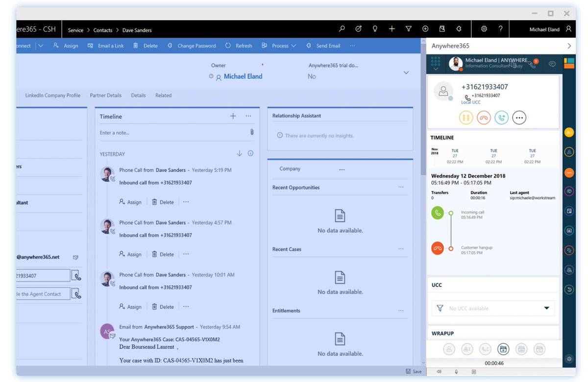
Task: Select the Add to Case wrapup icon
Action: pyautogui.click(x=503, y=349)
